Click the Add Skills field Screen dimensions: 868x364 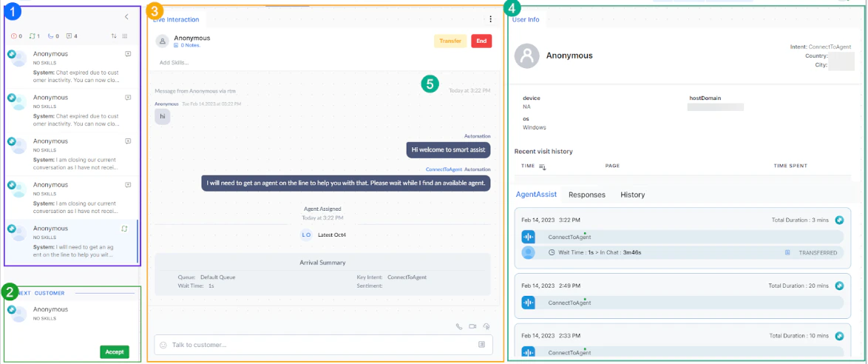click(174, 62)
